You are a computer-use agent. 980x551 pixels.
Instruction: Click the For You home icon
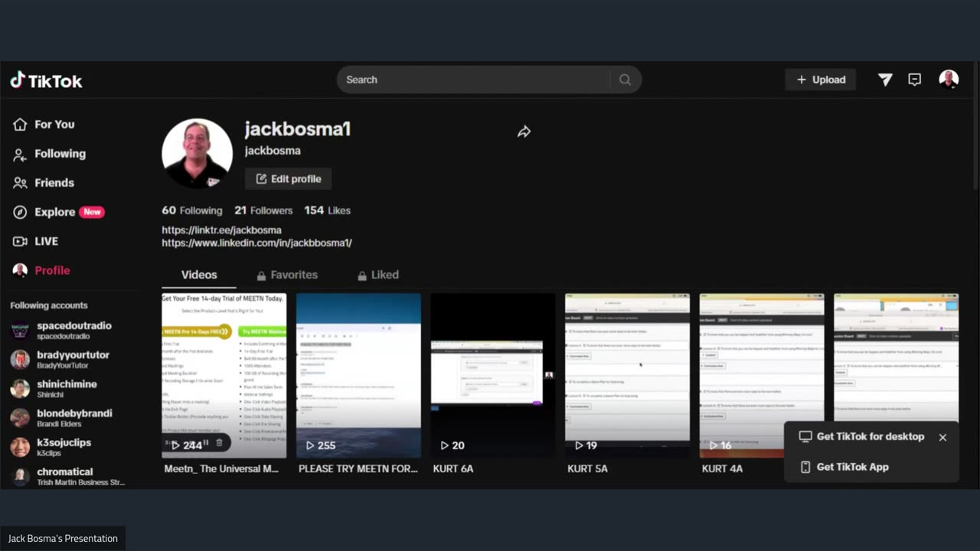(x=20, y=124)
